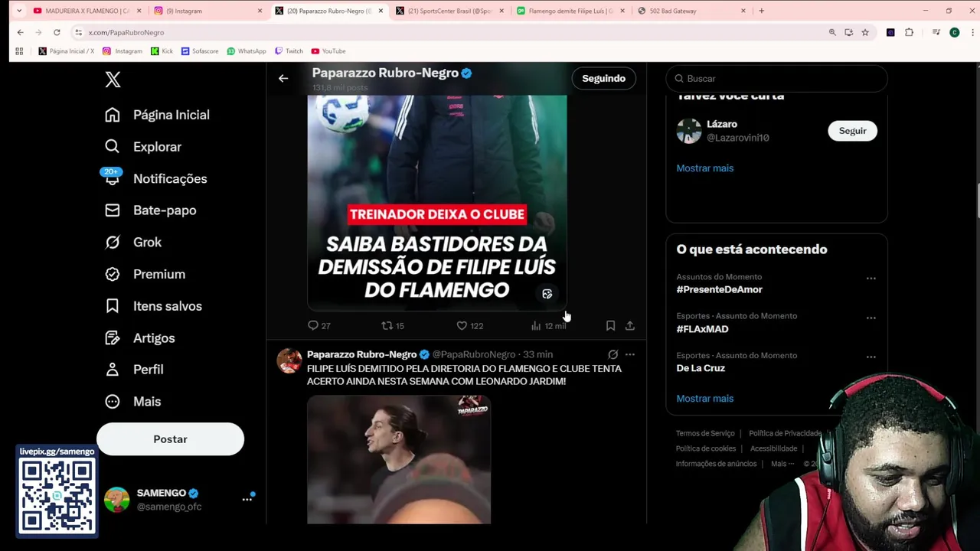
Task: Click Mostrar mais under trending list
Action: tap(704, 398)
